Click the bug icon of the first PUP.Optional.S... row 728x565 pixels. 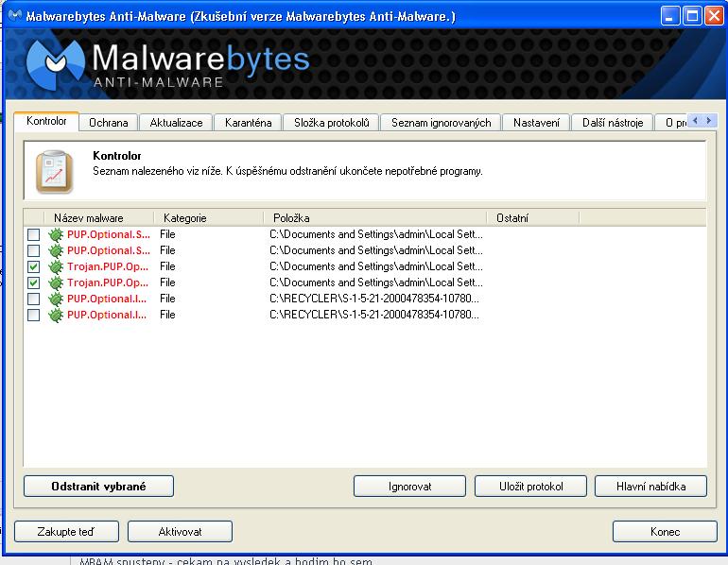click(56, 234)
